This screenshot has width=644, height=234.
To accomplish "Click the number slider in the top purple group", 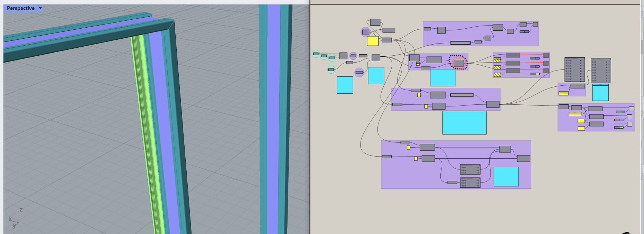I will [460, 43].
